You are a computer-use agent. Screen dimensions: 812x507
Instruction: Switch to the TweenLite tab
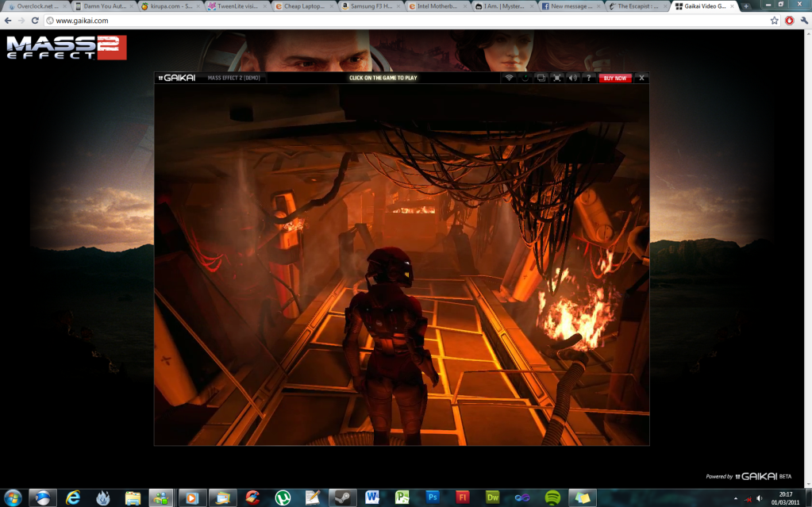click(x=237, y=6)
